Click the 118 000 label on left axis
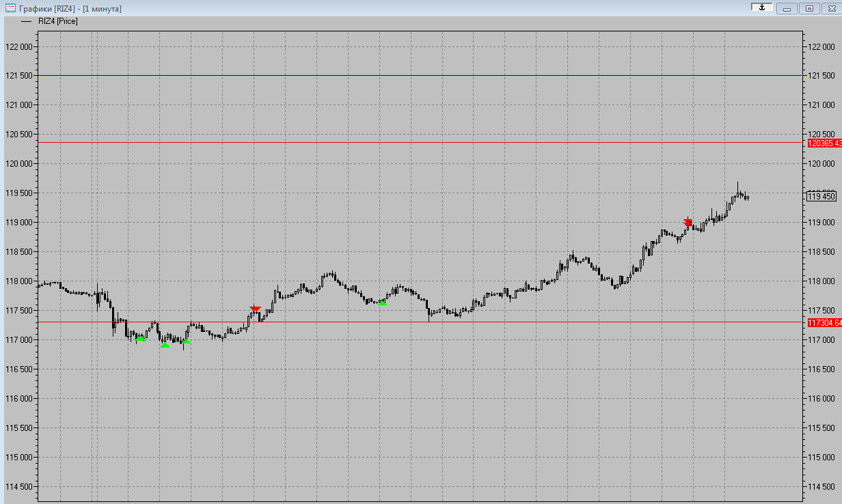Image resolution: width=842 pixels, height=504 pixels. tap(19, 281)
